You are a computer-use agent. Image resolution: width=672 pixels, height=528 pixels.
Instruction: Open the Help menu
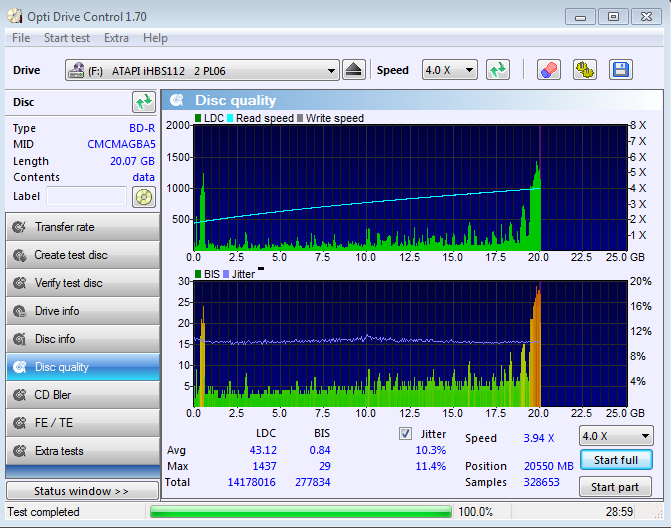(x=155, y=38)
